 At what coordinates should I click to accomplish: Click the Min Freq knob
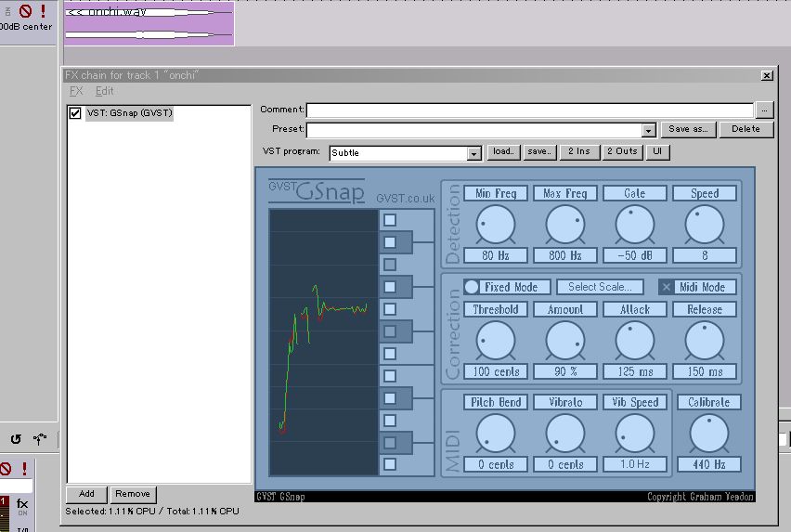[496, 225]
